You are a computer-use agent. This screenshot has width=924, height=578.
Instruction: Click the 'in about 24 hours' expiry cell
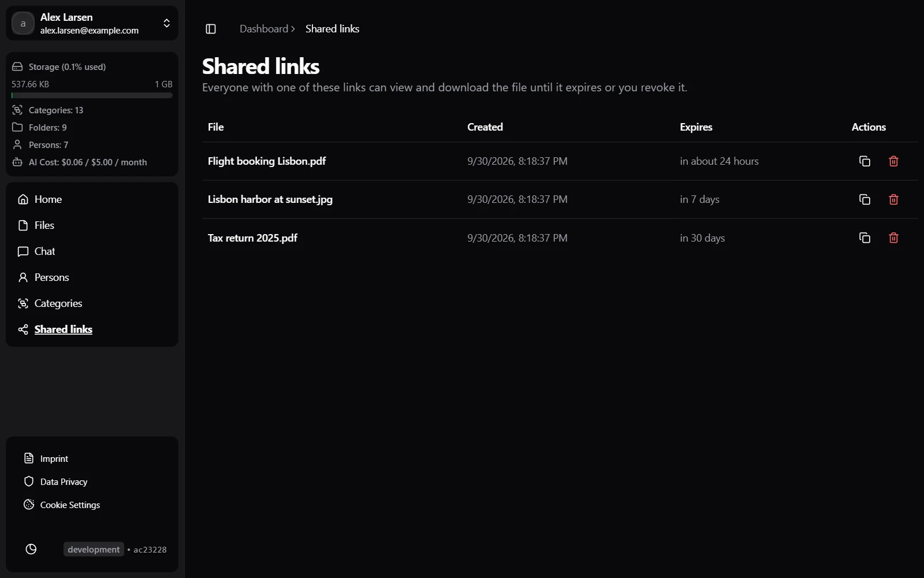pyautogui.click(x=719, y=161)
